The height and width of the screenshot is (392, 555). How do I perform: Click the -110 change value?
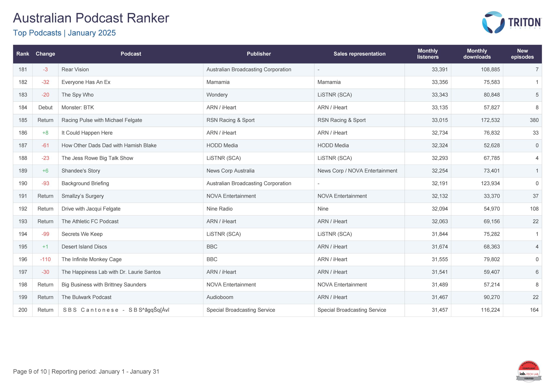(46, 259)
